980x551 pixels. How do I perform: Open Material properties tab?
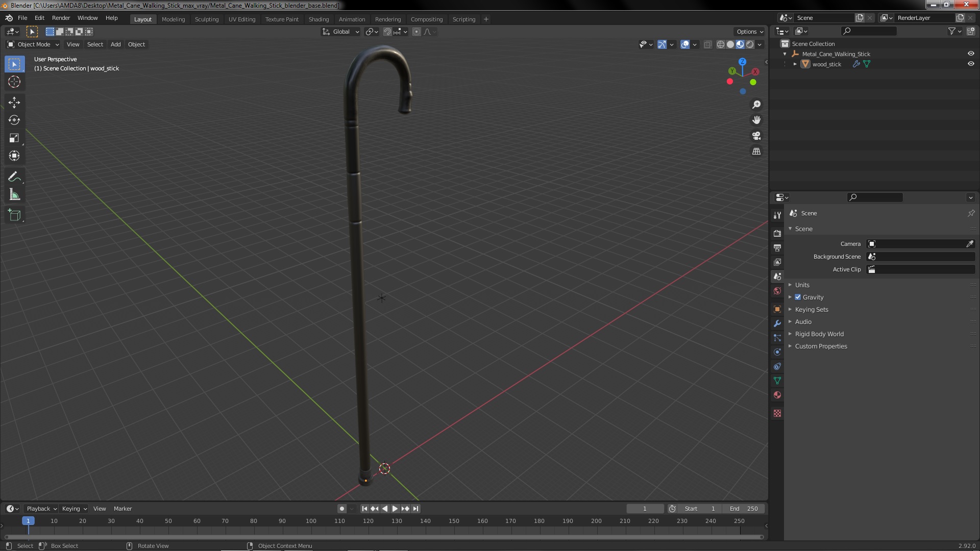(x=777, y=395)
